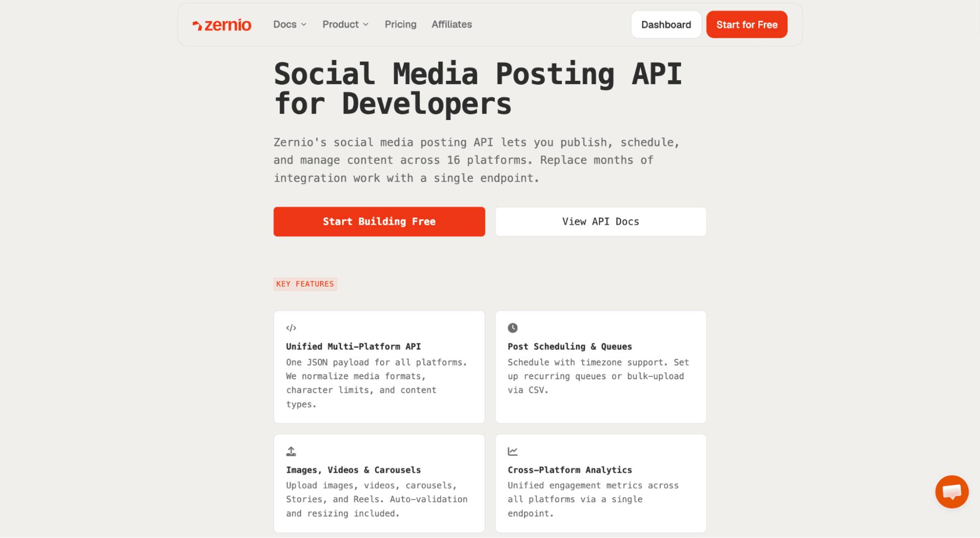980x538 pixels.
Task: Click the Social Media Posting API headline
Action: pyautogui.click(x=478, y=89)
